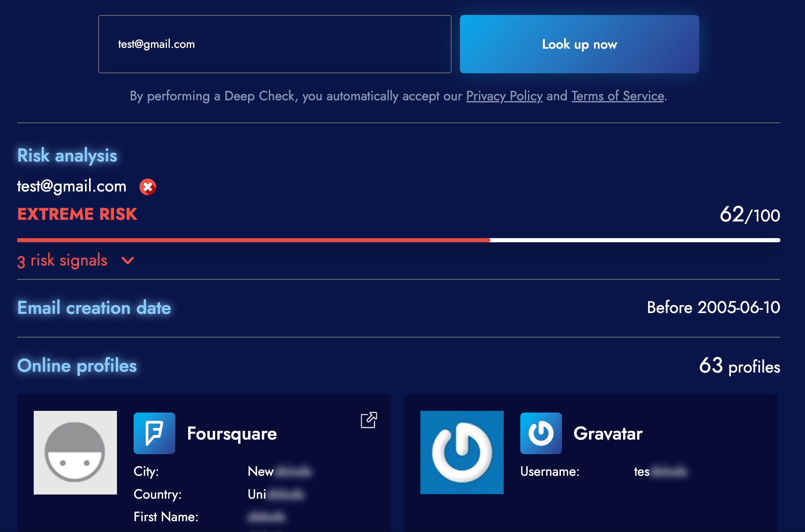Click the Foursquare logo icon
This screenshot has width=805, height=532.
pos(154,433)
